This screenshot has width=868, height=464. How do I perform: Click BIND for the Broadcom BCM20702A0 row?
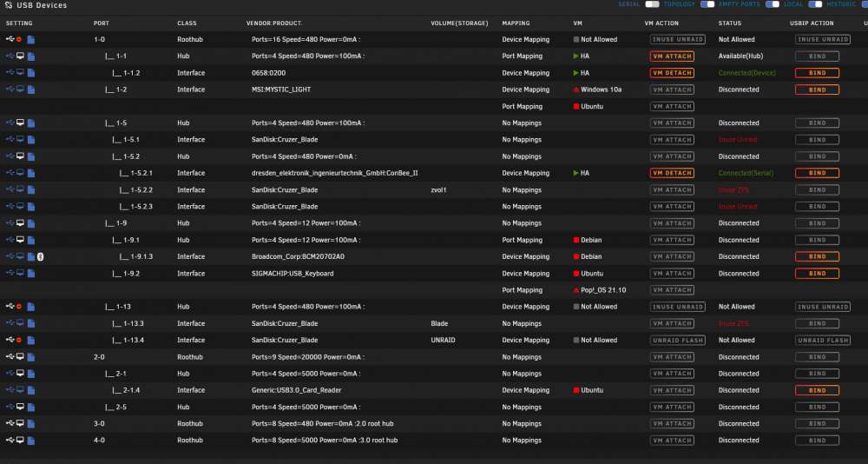pyautogui.click(x=817, y=256)
